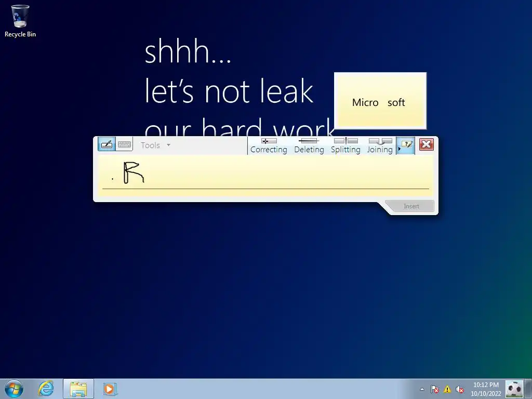532x399 pixels.
Task: Click the Micro soft demo preview
Action: coord(380,101)
